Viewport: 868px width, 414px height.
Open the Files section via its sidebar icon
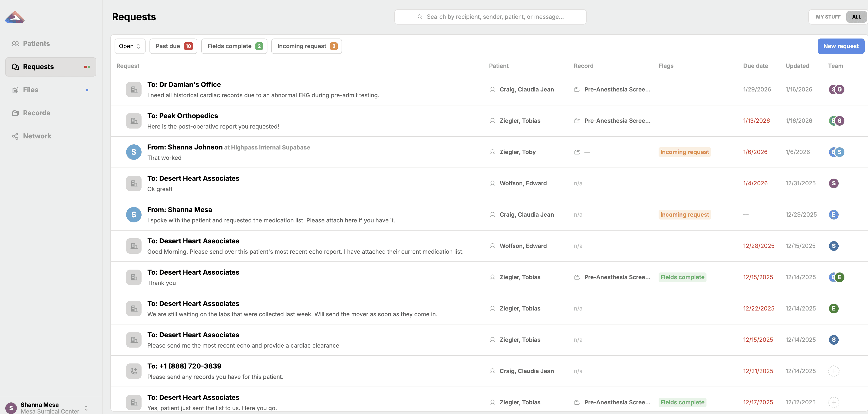click(x=15, y=90)
